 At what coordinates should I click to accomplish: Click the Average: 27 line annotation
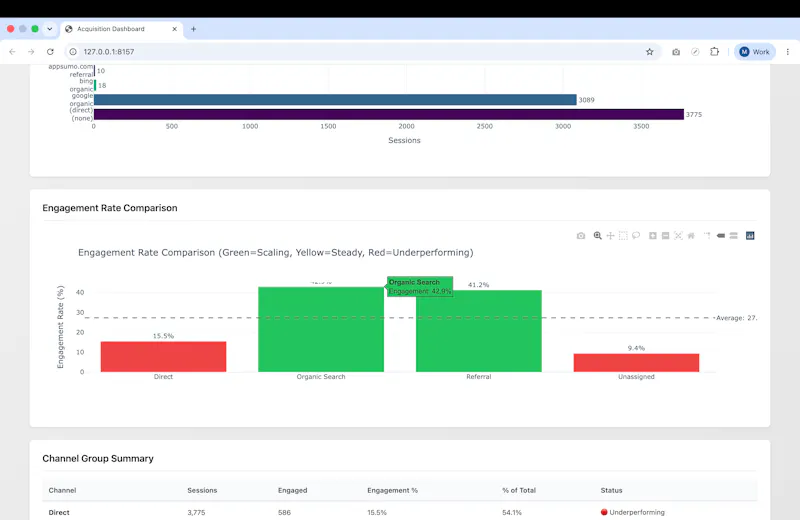pyautogui.click(x=736, y=318)
